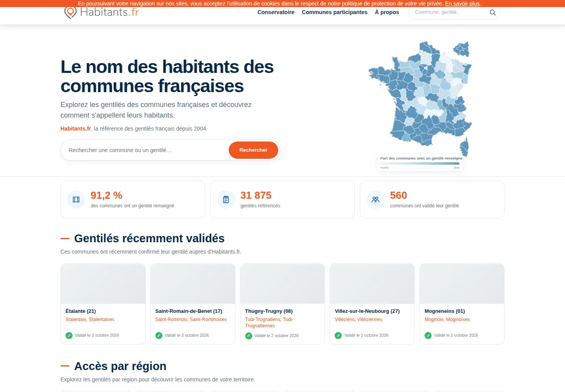The width and height of the screenshot is (565, 392).
Task: Click the Stalentais, Stalentaises gentilé text
Action: (x=90, y=319)
